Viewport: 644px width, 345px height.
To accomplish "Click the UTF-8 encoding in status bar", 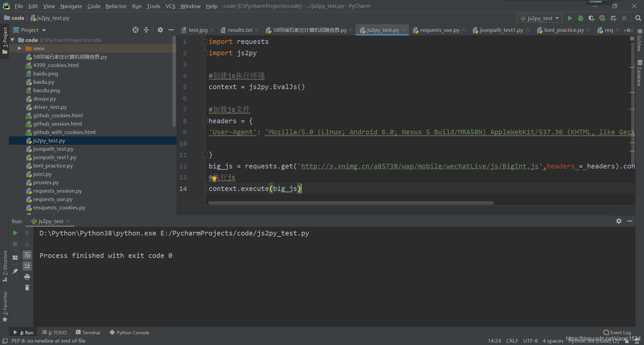I will tap(530, 341).
